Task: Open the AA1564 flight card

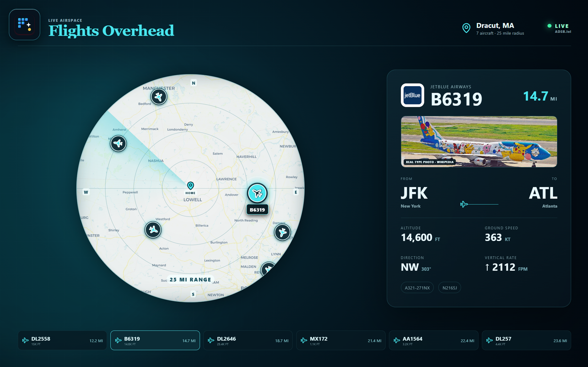Action: 433,341
